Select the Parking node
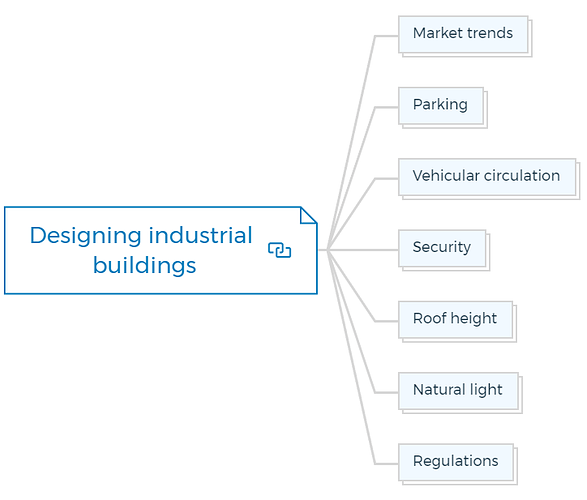Viewport: 587px width, 500px height. click(x=441, y=106)
